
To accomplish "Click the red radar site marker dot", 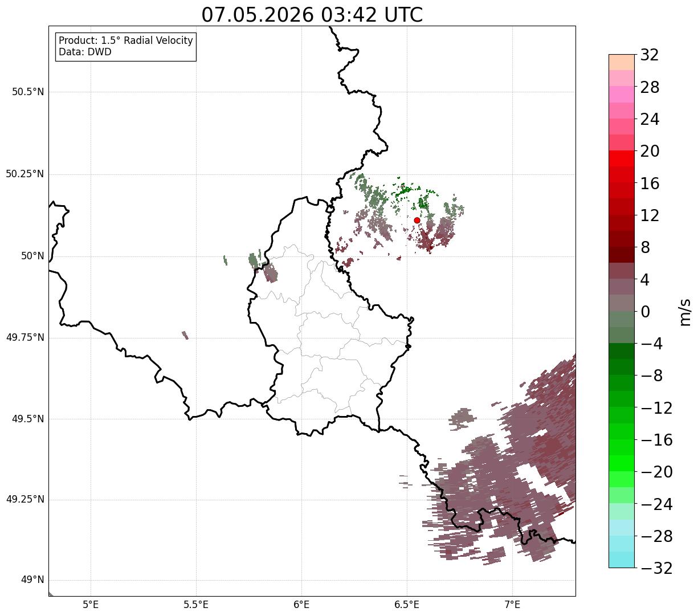I will point(417,220).
